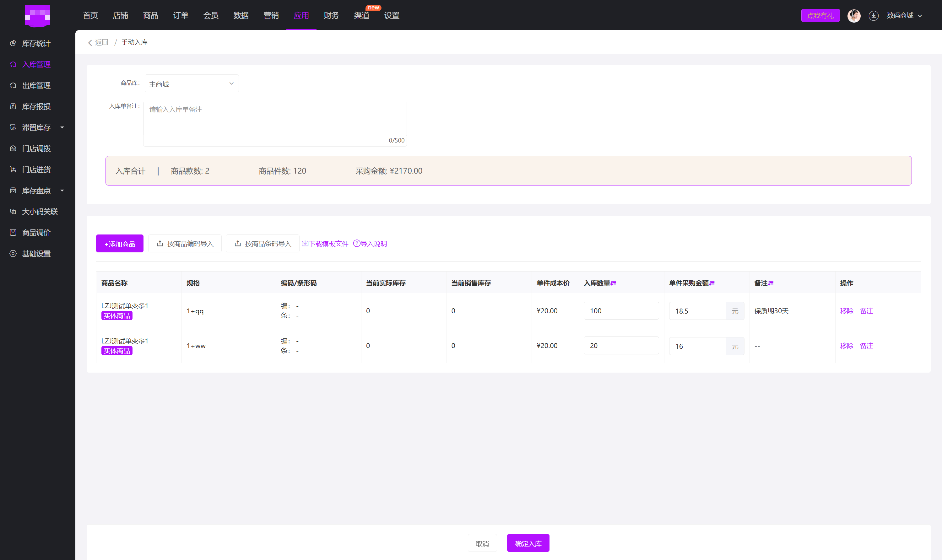Open the user avatar profile picture
942x560 pixels.
pyautogui.click(x=854, y=15)
